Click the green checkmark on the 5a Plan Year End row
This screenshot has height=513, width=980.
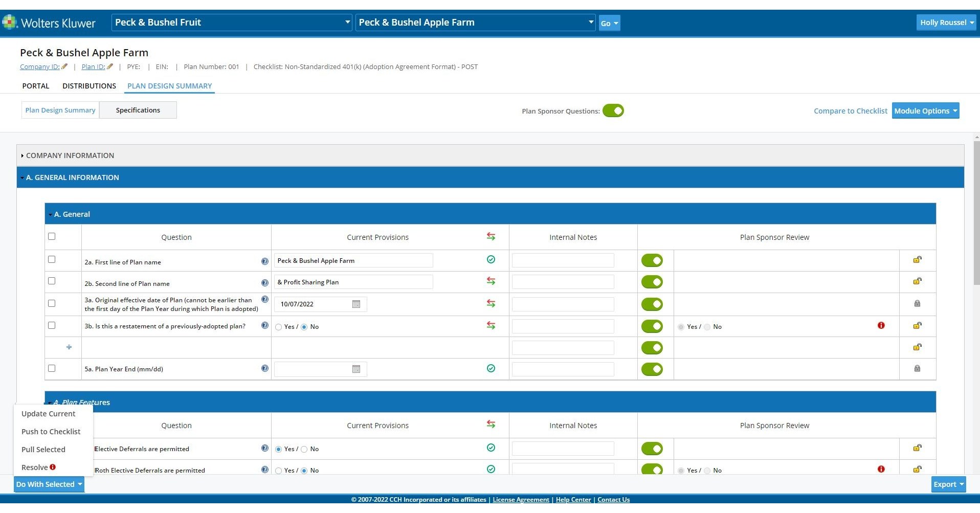[491, 368]
